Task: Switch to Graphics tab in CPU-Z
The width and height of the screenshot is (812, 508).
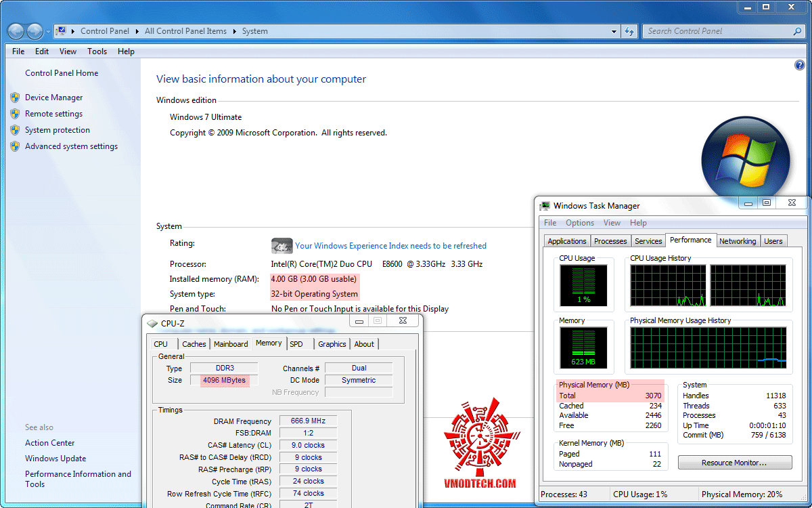Action: [332, 344]
